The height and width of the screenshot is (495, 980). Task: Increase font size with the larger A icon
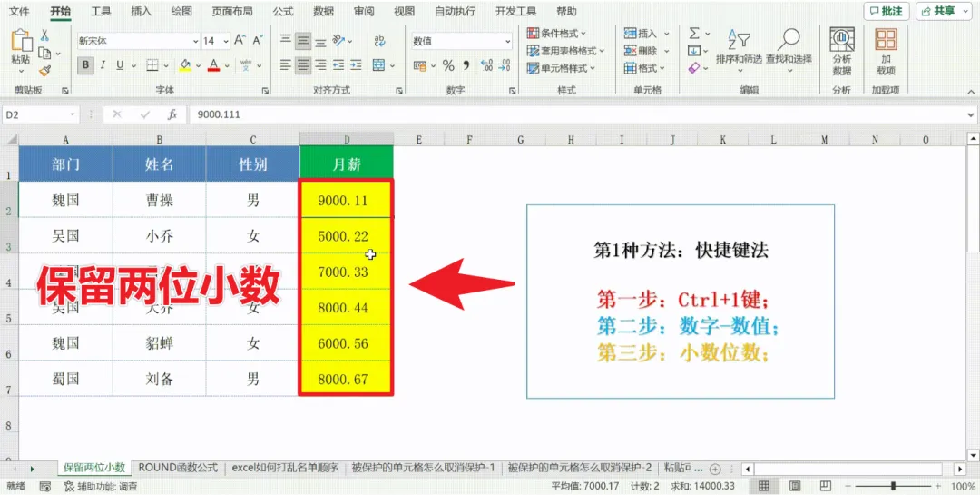pyautogui.click(x=240, y=41)
